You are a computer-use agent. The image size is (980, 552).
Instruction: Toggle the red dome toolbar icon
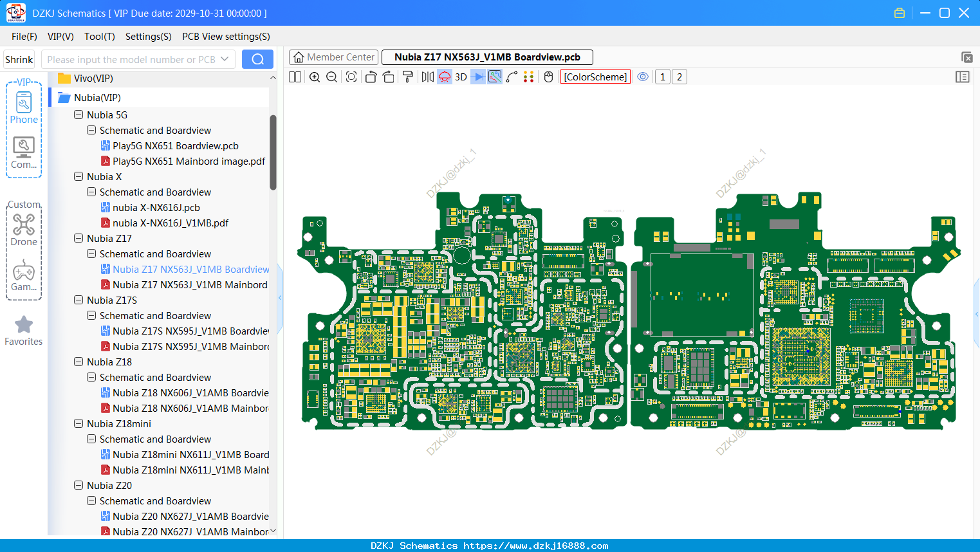click(445, 77)
